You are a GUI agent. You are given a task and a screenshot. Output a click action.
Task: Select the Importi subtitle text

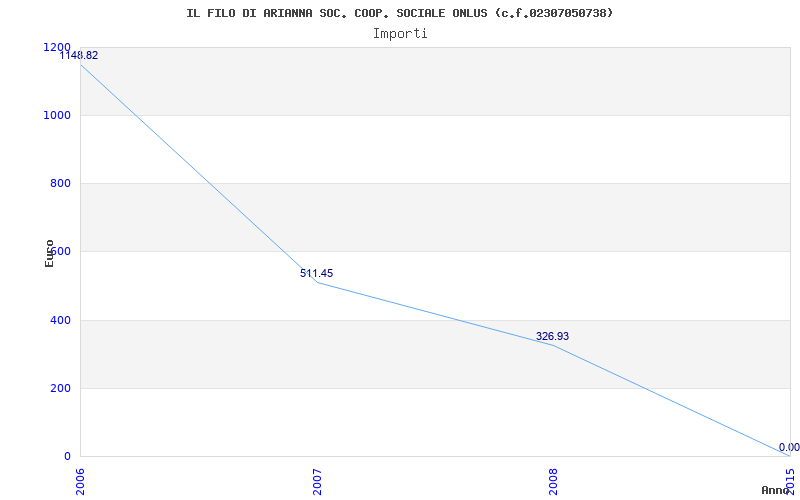400,34
